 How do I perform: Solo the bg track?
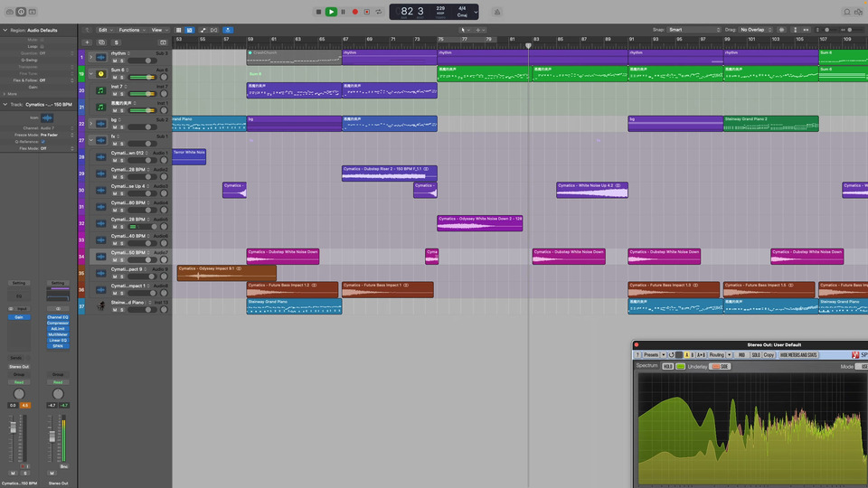click(122, 127)
